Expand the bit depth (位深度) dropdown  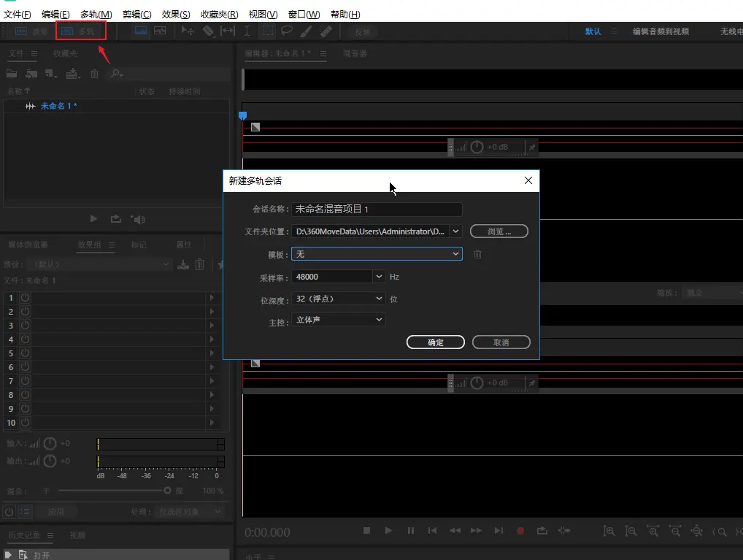[x=379, y=299]
